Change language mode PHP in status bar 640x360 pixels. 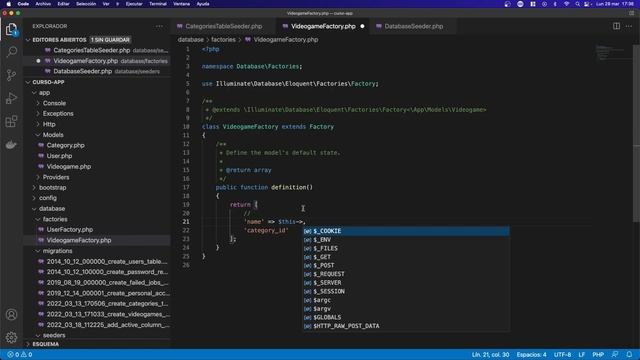pos(598,355)
